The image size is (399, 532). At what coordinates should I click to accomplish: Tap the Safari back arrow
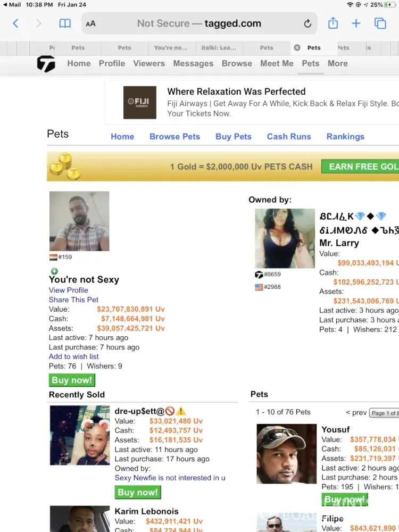tap(15, 23)
